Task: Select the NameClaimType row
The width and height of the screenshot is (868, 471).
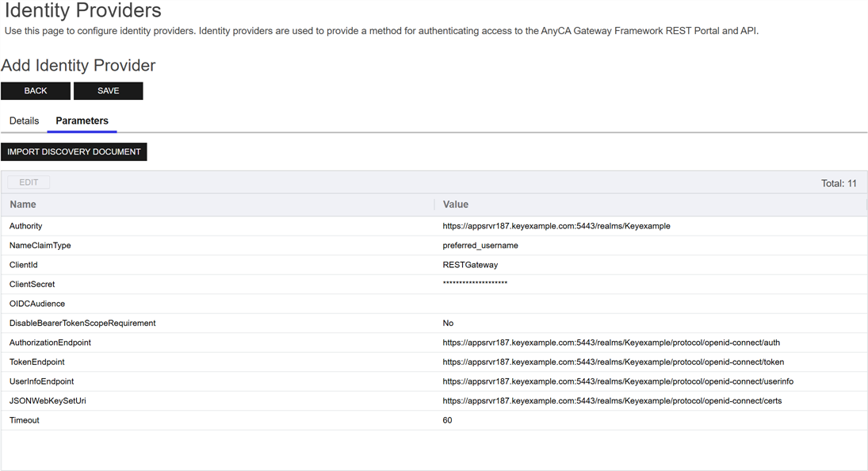Action: point(40,246)
